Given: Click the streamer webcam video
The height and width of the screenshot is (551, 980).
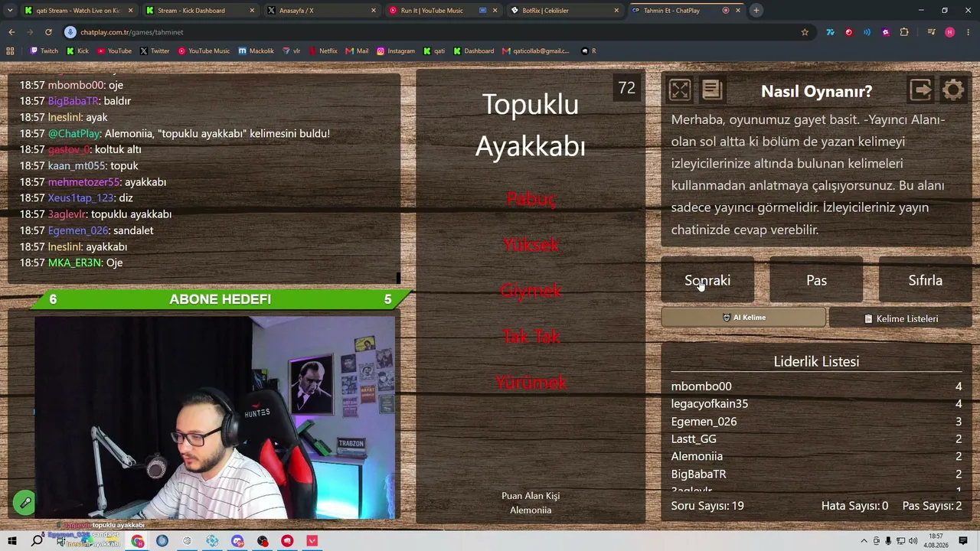Looking at the screenshot, I should 215,418.
